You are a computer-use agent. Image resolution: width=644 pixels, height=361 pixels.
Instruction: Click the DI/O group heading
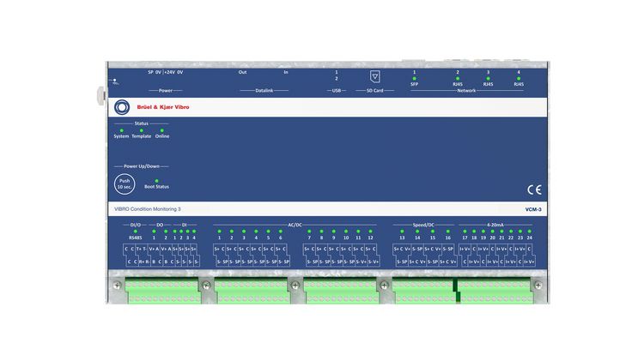pos(136,226)
